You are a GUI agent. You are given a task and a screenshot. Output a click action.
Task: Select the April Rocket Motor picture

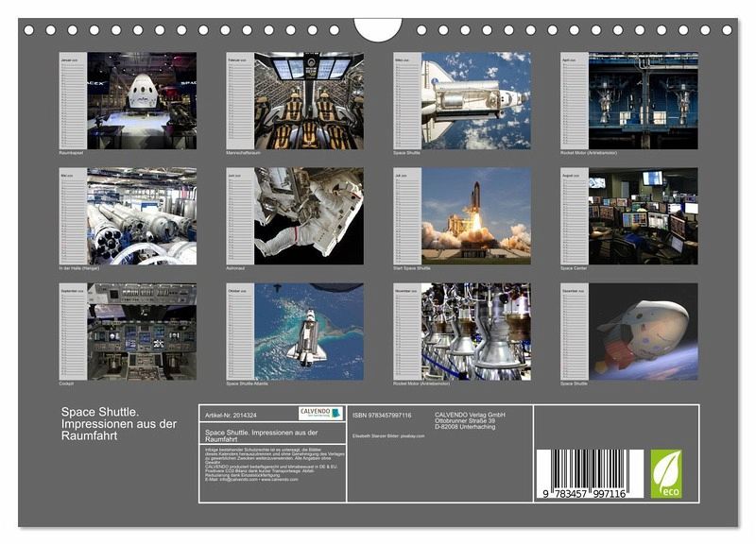[x=643, y=100]
